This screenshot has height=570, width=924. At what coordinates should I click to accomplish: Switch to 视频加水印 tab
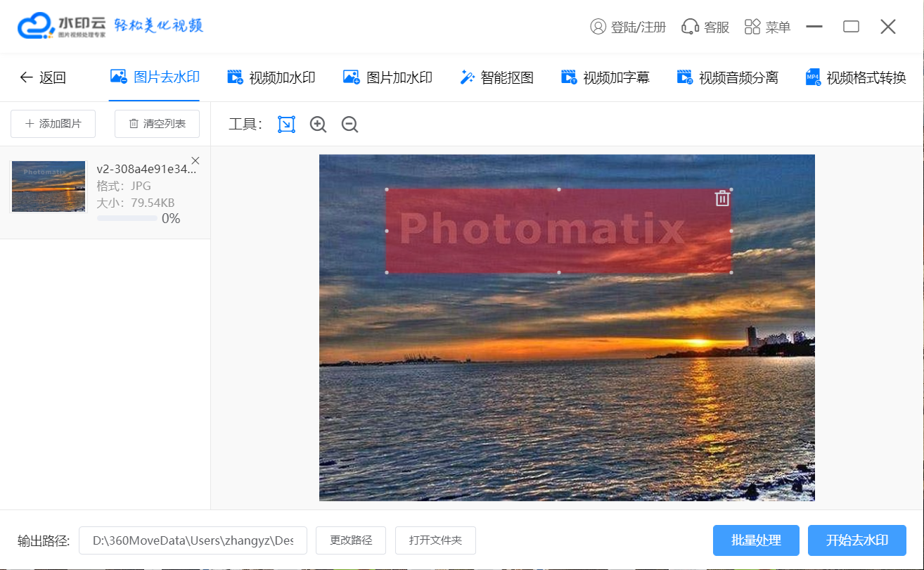coord(271,77)
